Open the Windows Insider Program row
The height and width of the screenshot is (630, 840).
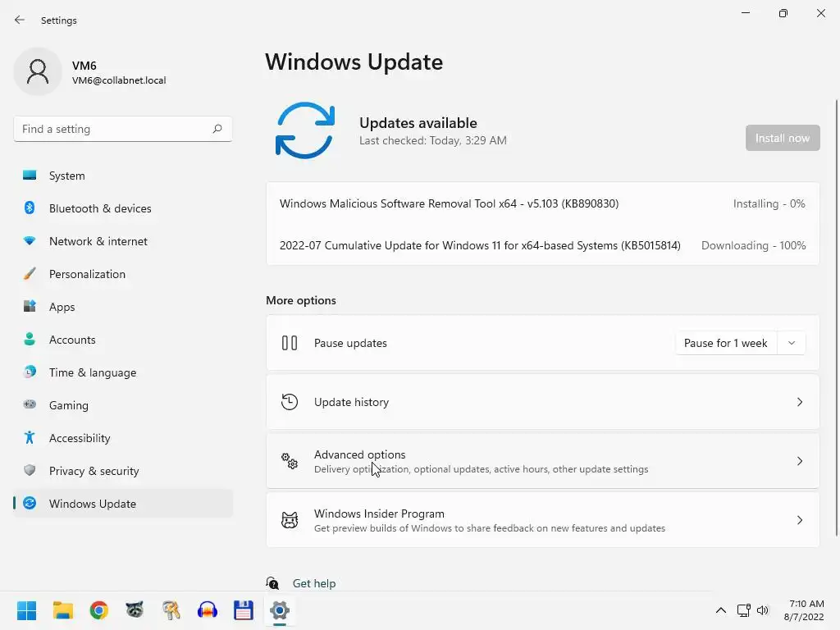point(543,519)
